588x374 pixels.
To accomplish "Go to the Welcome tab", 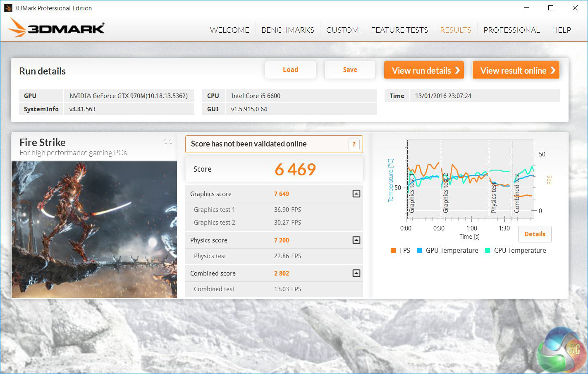I will point(229,30).
